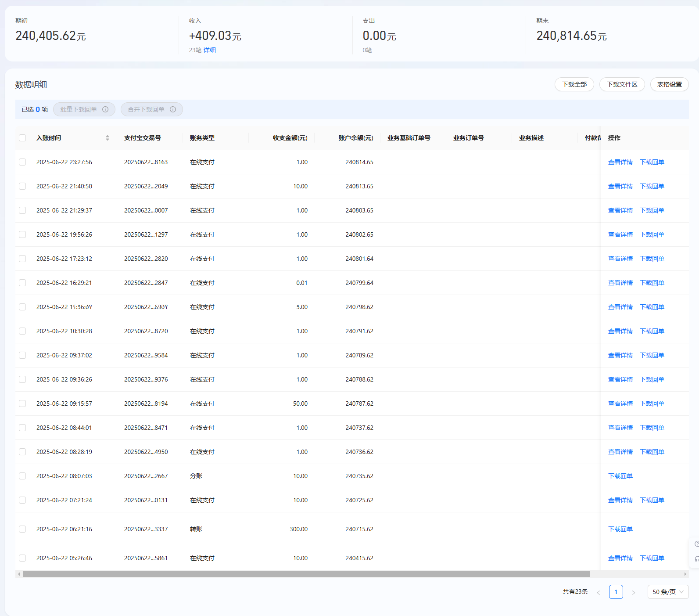Check the row dated 2025-06-22 23:27:56
Screen dimensions: 699x616
coord(22,162)
